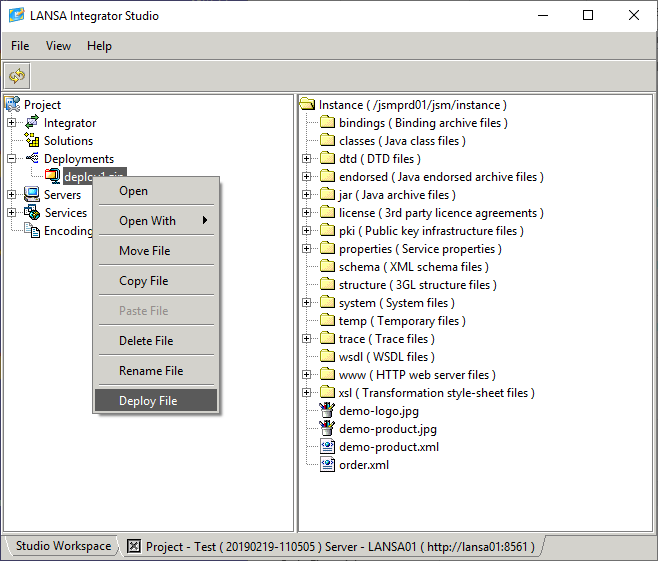Viewport: 658px width, 561px height.
Task: Select the Servers tree label
Action: click(62, 195)
